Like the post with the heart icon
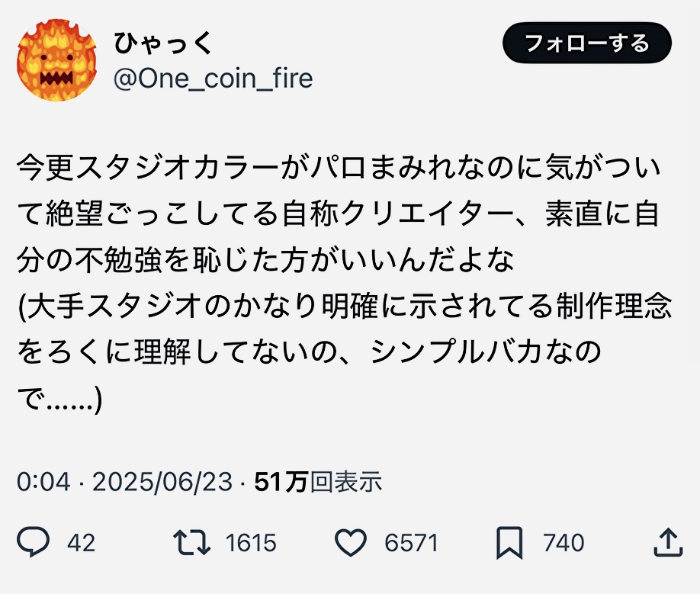This screenshot has height=594, width=700. point(352,542)
